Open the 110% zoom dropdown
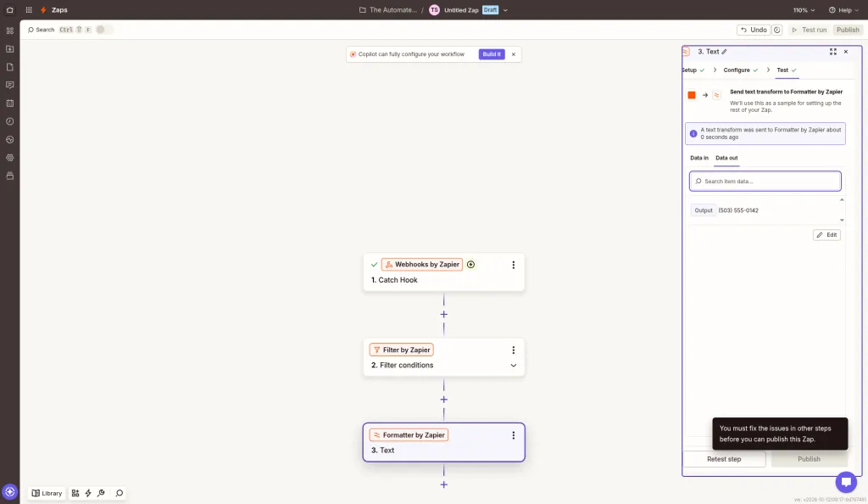 click(x=804, y=10)
